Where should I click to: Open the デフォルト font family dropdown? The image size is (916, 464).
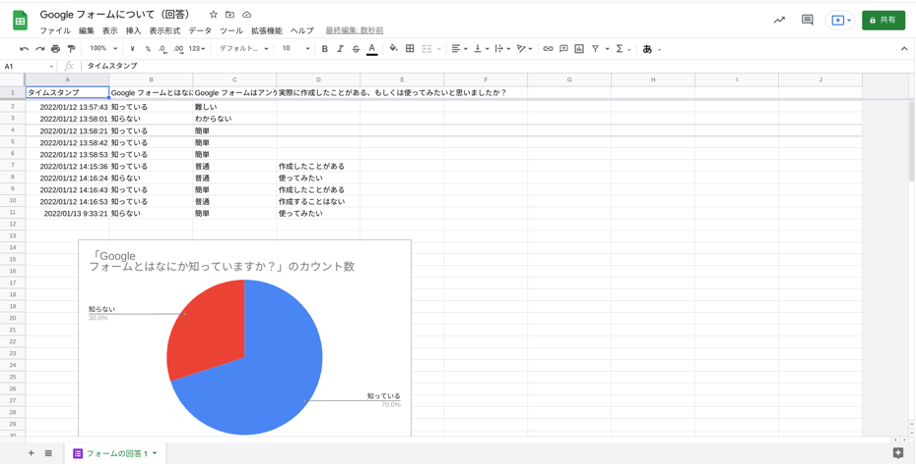click(x=244, y=49)
